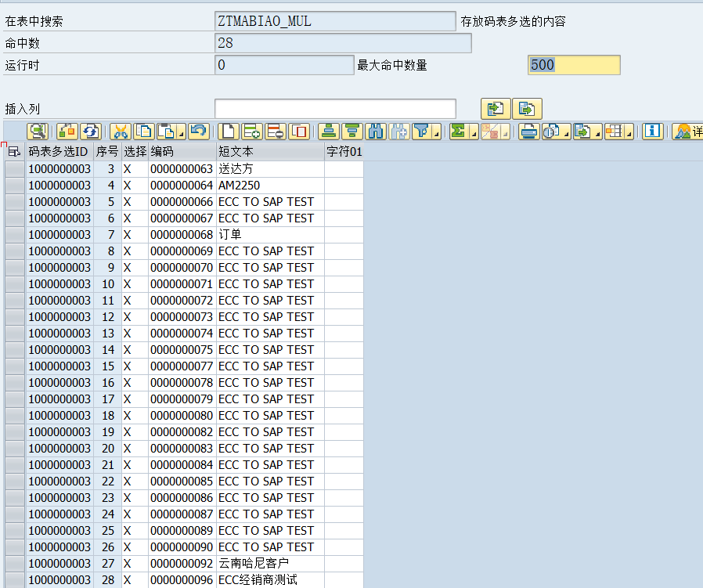Image resolution: width=703 pixels, height=588 pixels.
Task: Expand the filter funnel dropdown arrow
Action: point(436,133)
